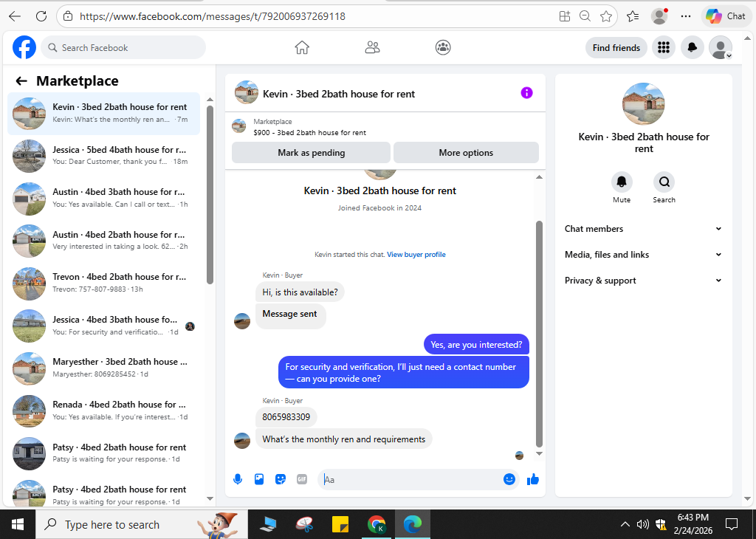This screenshot has height=539, width=756.
Task: Send a thumbs up like
Action: (533, 479)
